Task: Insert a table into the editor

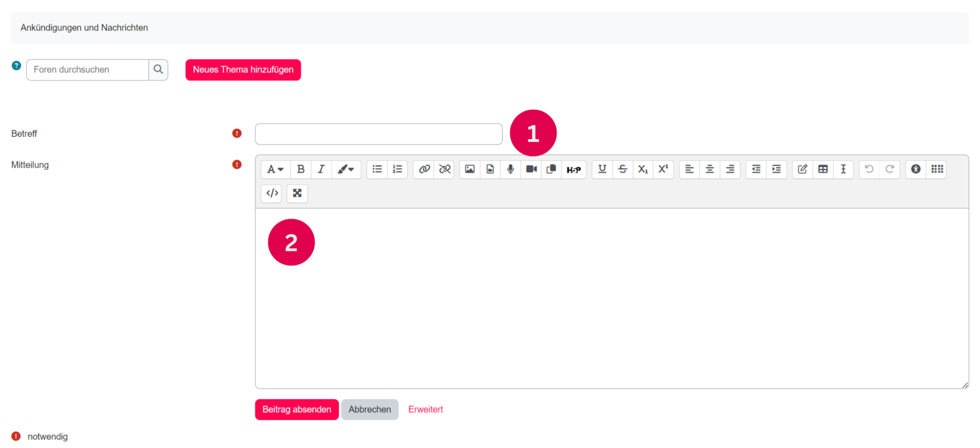Action: pos(822,169)
